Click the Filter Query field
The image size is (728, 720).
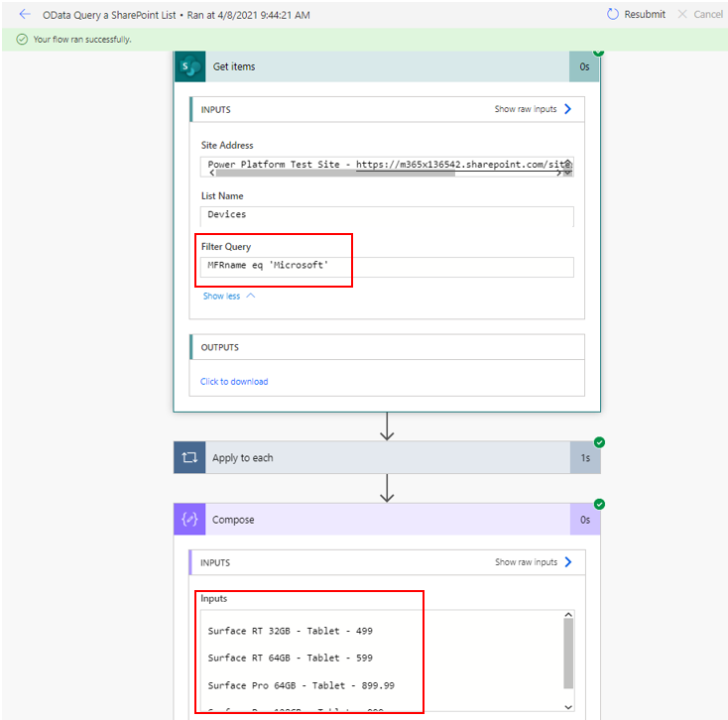point(387,267)
